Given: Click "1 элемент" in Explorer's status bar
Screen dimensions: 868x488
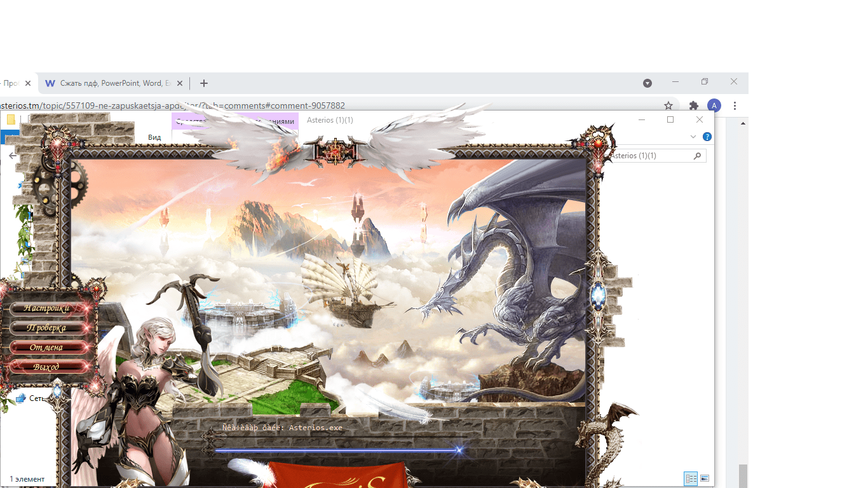Looking at the screenshot, I should click(27, 479).
